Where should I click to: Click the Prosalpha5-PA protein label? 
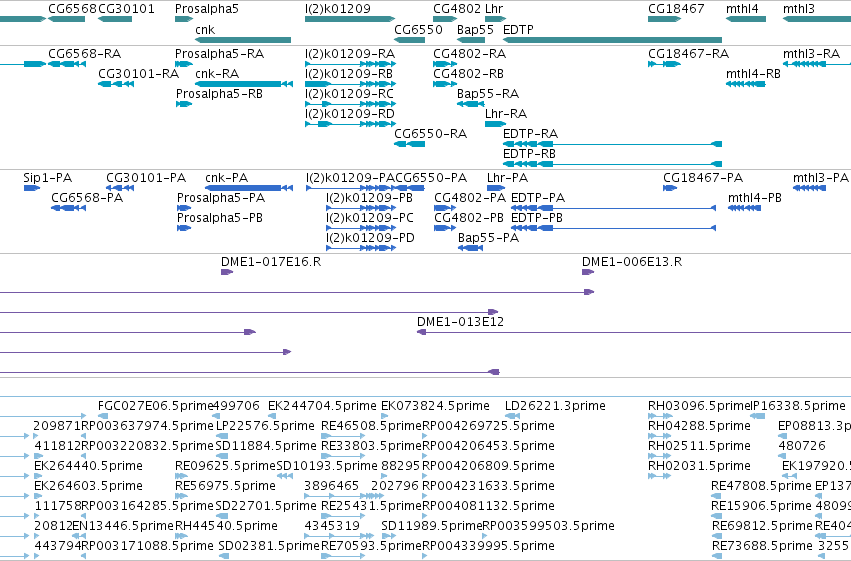[x=221, y=198]
